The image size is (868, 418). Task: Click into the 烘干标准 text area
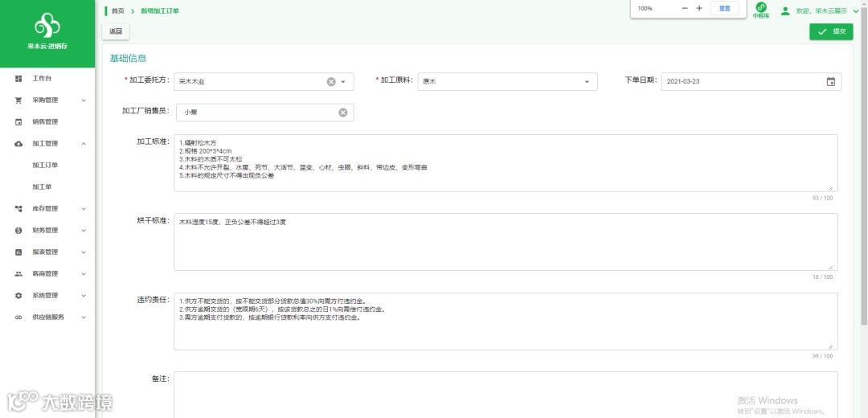(x=506, y=242)
